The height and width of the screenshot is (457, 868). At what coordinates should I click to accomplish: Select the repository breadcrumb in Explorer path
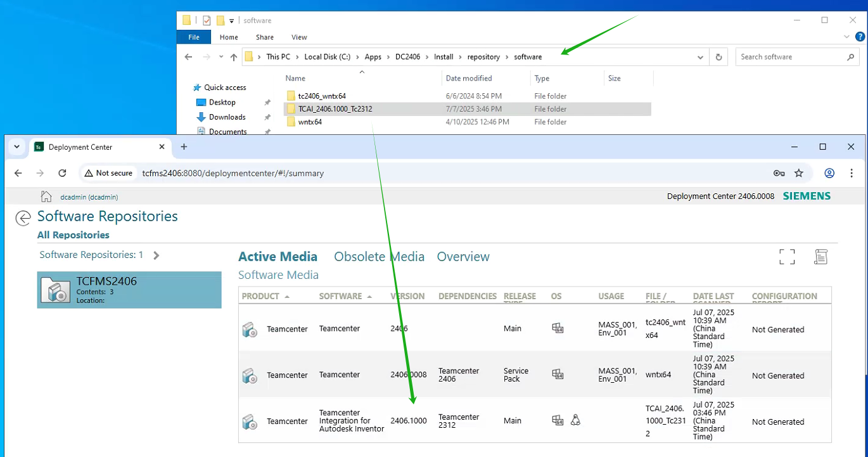coord(483,57)
